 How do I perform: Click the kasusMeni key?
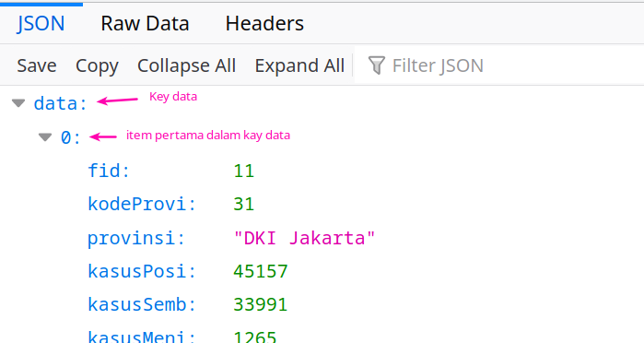(142, 337)
